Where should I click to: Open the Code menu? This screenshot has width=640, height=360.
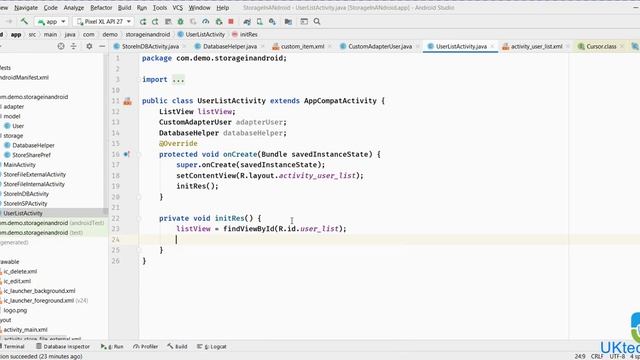click(x=51, y=8)
